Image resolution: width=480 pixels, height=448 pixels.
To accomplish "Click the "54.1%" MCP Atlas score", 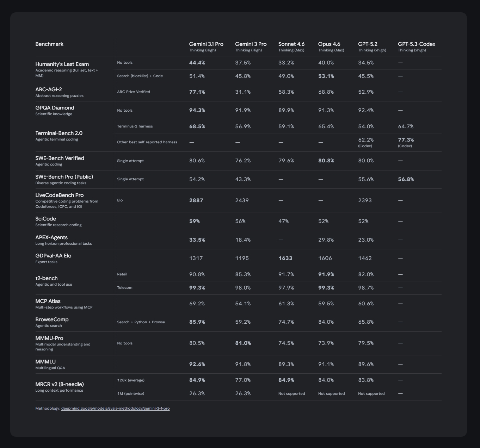I will pyautogui.click(x=243, y=304).
